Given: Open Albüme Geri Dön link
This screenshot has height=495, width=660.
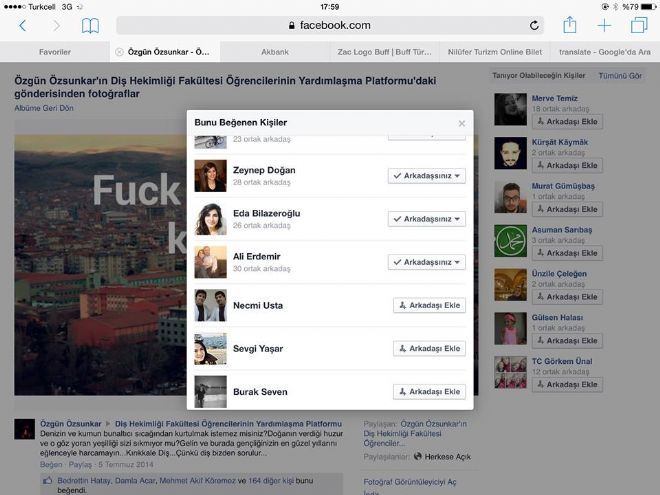Looking at the screenshot, I should coord(44,108).
